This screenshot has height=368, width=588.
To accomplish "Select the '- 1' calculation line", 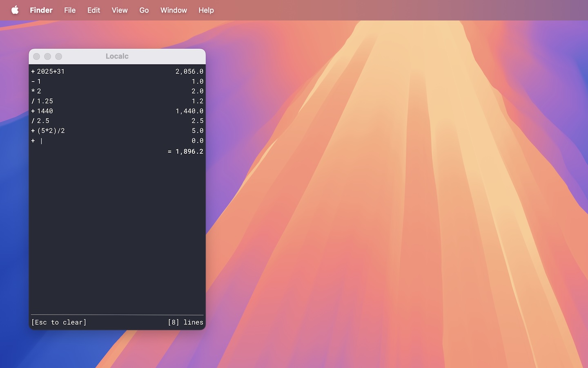I will tap(36, 81).
